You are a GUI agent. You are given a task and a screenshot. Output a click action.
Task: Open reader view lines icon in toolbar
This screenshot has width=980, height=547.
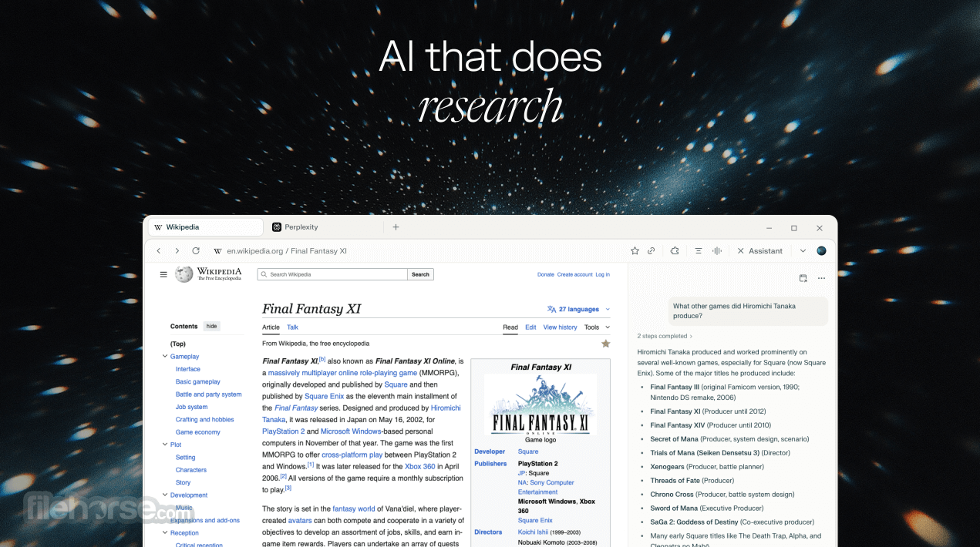click(x=698, y=251)
